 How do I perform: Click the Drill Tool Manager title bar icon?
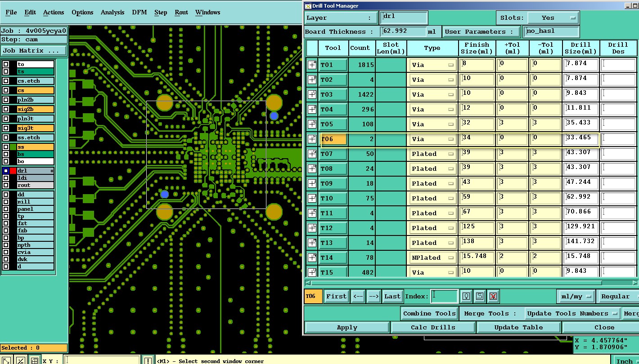[308, 6]
